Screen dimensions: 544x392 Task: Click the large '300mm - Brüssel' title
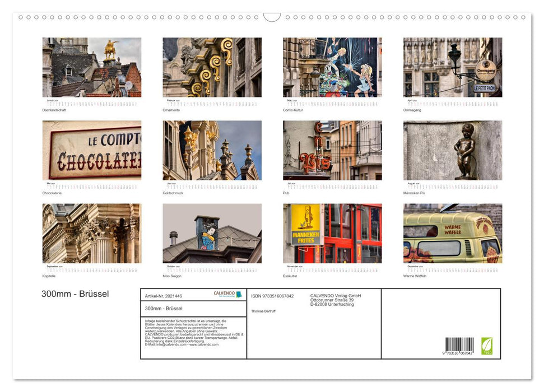[75, 294]
